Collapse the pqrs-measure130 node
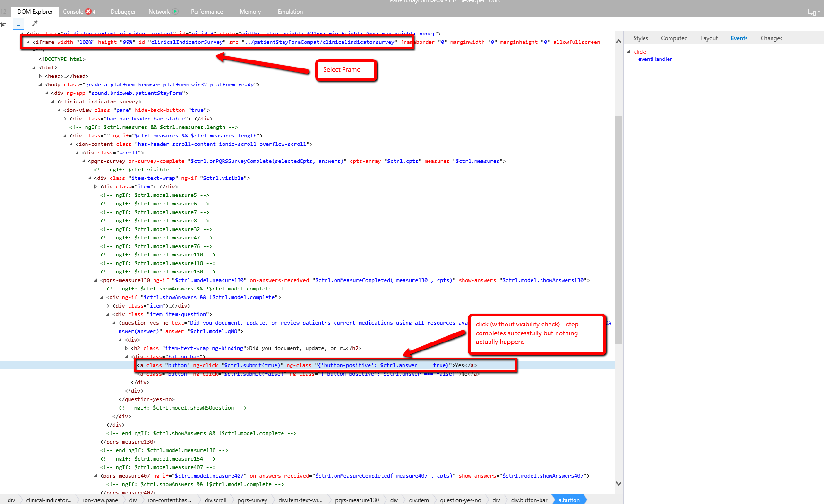This screenshot has height=504, width=824. 95,280
